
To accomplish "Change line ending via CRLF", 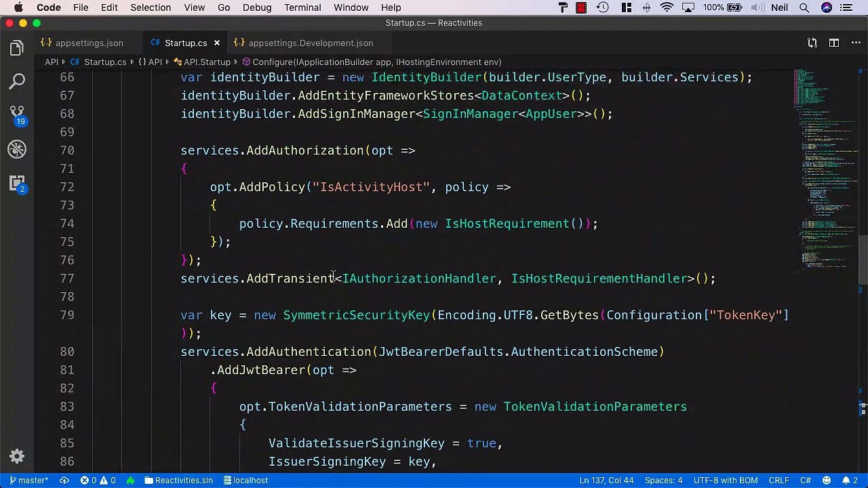I will [778, 480].
